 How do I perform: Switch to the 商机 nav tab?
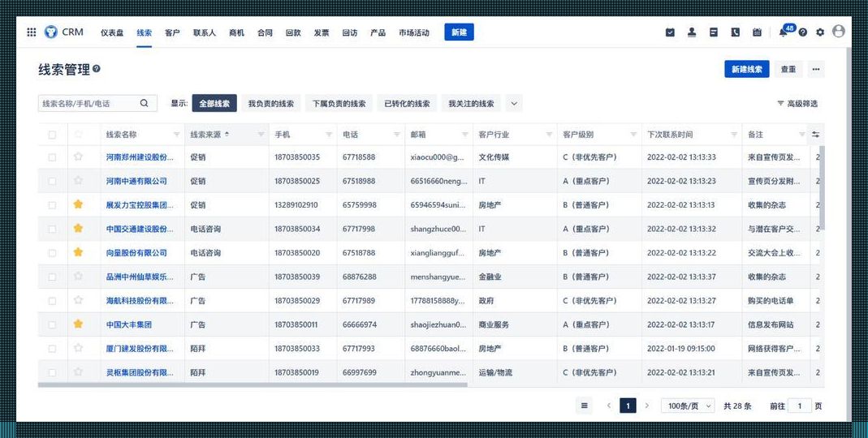point(236,32)
